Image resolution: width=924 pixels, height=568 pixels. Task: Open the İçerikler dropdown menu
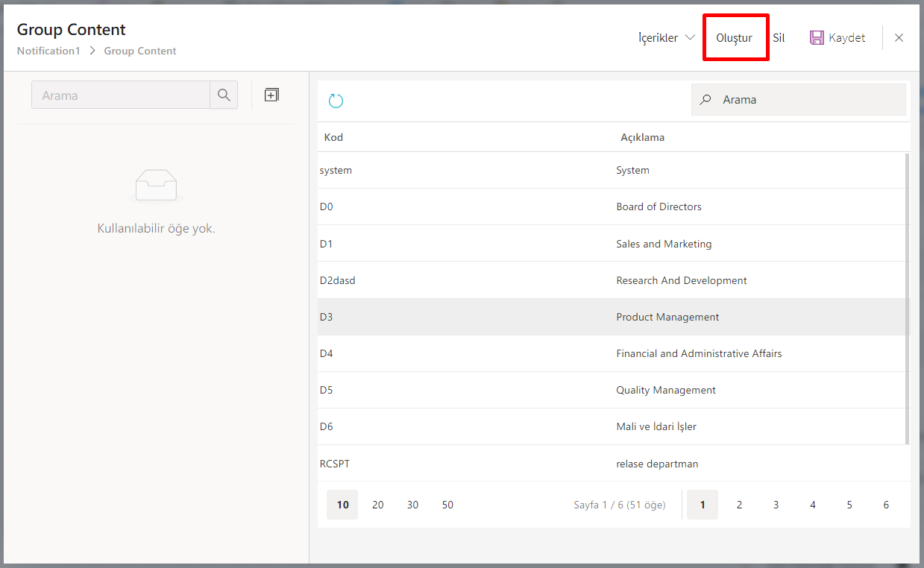coord(667,37)
